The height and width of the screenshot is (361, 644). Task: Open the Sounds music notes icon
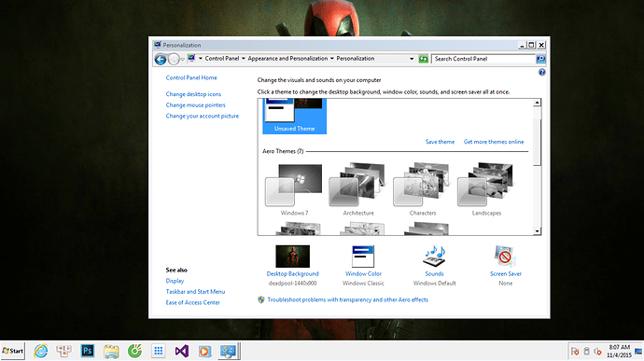[x=434, y=257]
